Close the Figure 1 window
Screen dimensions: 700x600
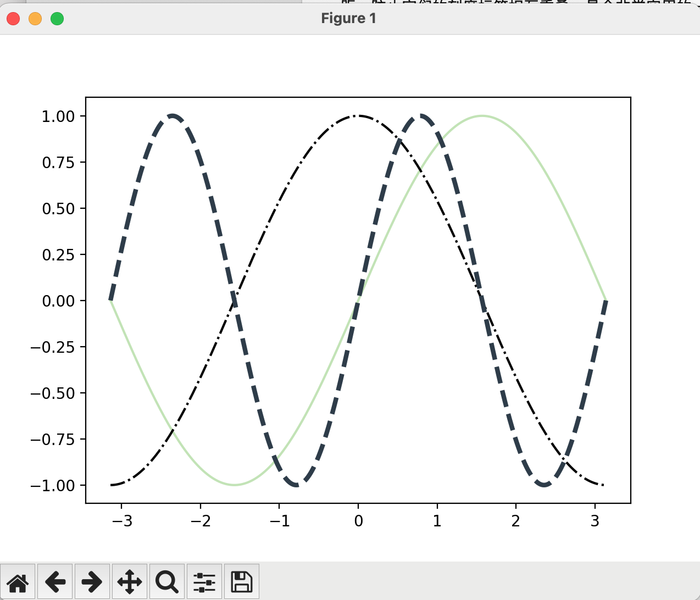[x=13, y=19]
